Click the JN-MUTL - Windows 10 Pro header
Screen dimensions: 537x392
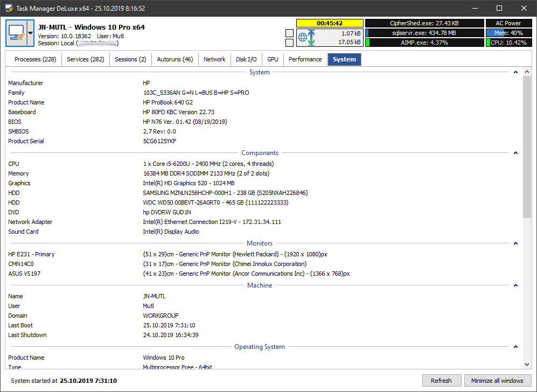tap(91, 27)
